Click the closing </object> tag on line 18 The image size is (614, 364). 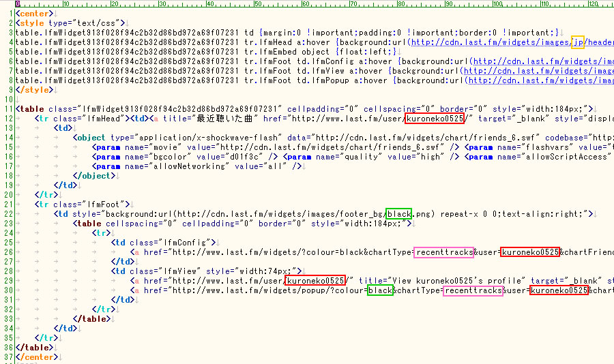(x=94, y=176)
